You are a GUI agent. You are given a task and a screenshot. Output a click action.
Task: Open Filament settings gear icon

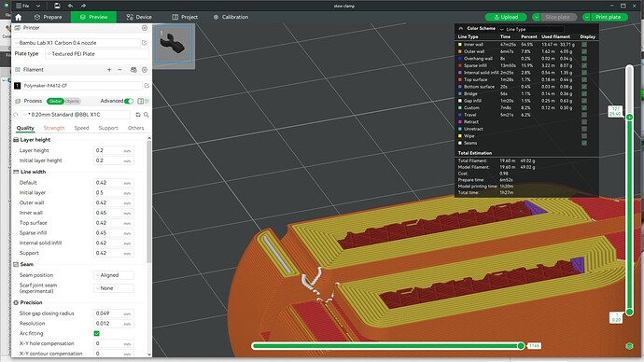pos(145,70)
